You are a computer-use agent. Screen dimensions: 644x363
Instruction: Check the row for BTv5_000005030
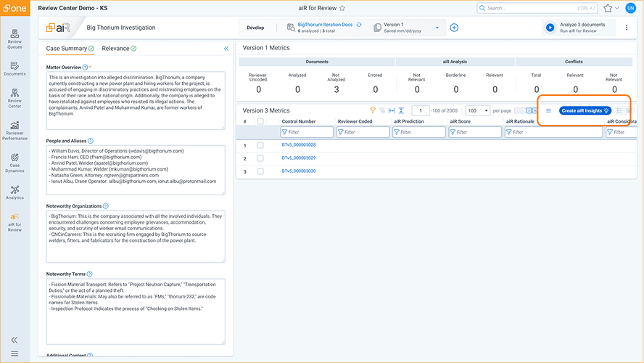[x=260, y=171]
